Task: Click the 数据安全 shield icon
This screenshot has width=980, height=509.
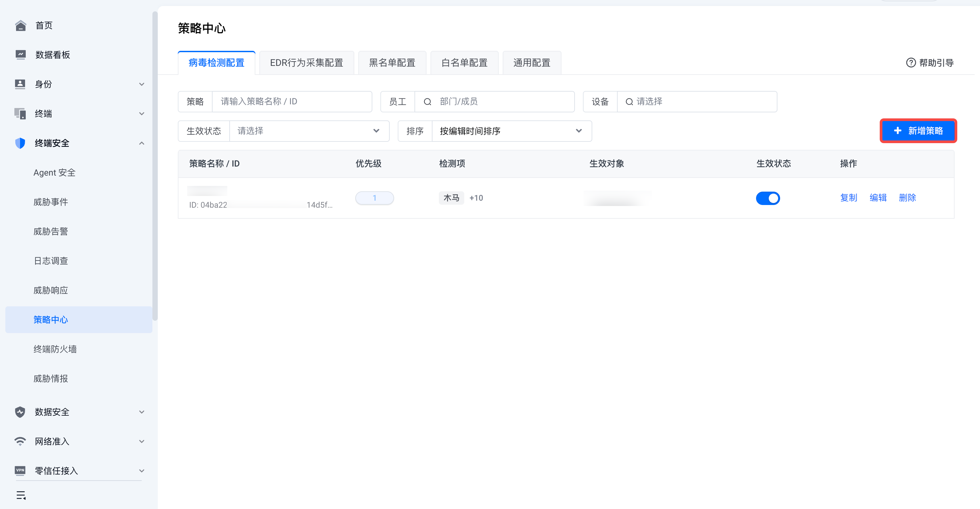Action: (20, 412)
